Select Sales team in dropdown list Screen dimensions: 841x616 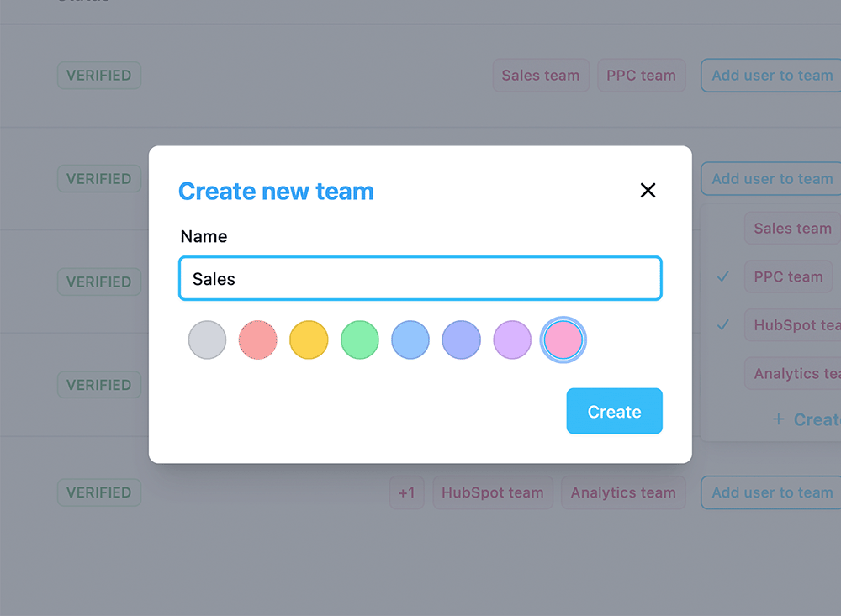click(793, 229)
